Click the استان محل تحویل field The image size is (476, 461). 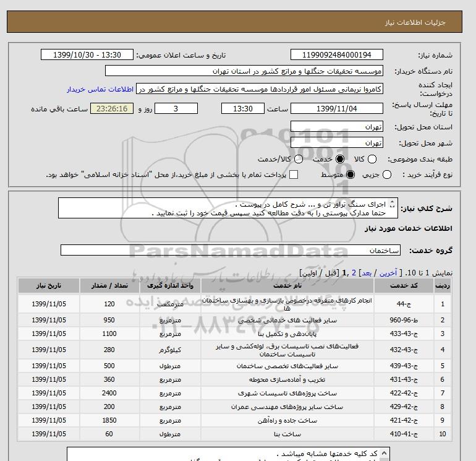click(337, 126)
